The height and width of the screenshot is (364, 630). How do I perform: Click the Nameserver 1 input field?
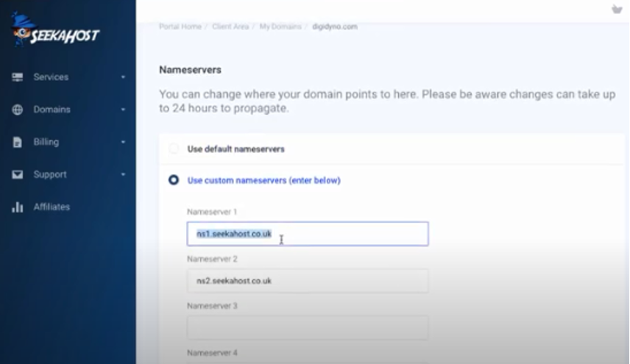coord(308,234)
